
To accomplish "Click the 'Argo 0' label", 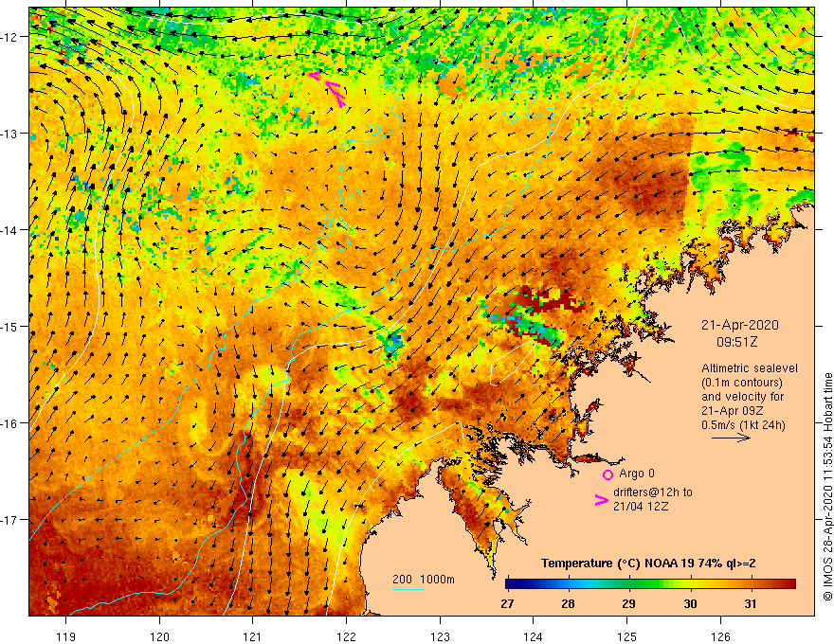I will (637, 474).
